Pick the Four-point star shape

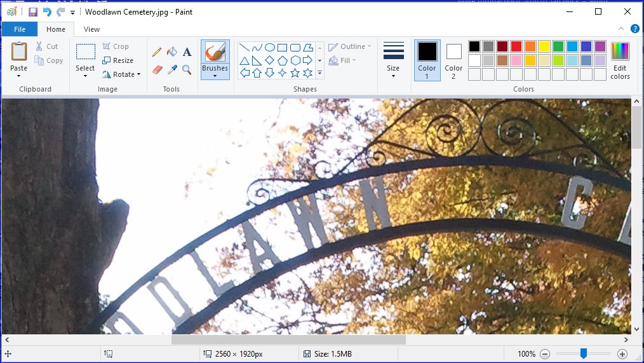pyautogui.click(x=282, y=73)
